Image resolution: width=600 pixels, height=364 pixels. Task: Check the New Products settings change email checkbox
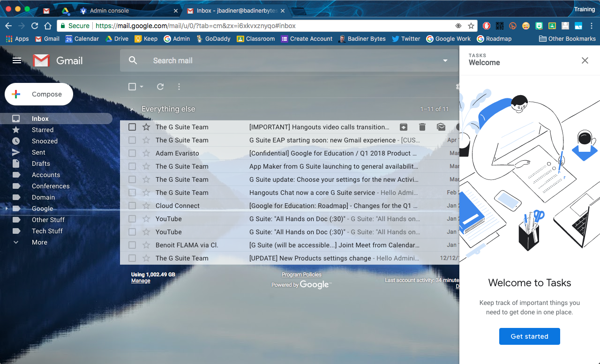pos(132,258)
